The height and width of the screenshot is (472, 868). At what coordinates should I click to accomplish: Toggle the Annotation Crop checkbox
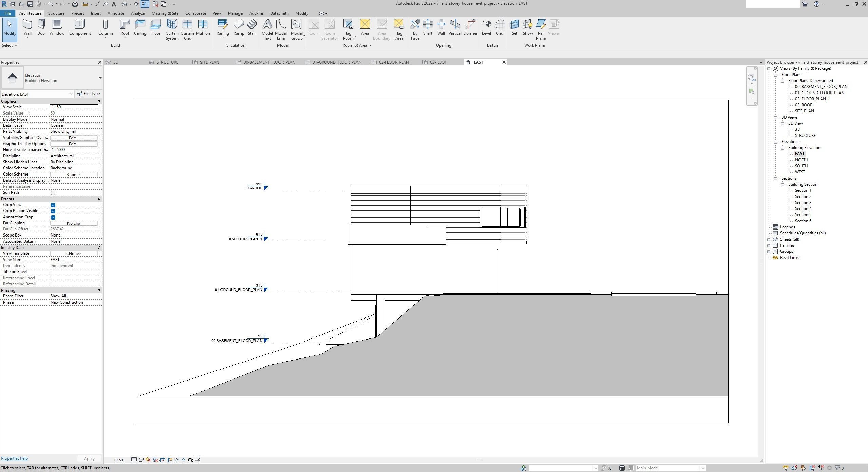pos(53,217)
